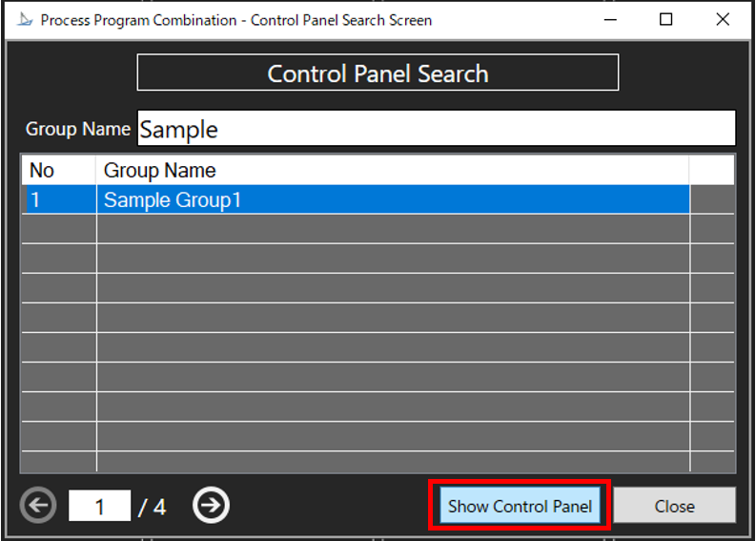Screen dimensions: 756x541
Task: Maximize the Control Panel Search window
Action: 666,20
